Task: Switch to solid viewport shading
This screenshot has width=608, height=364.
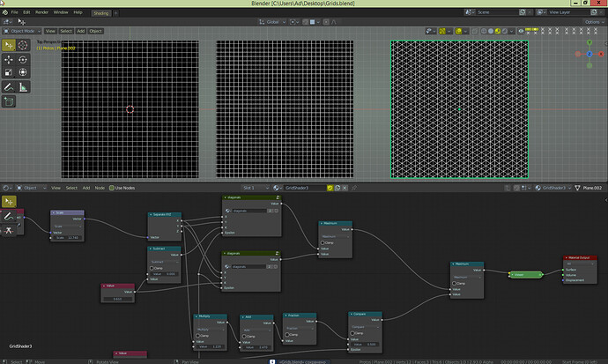Action: point(491,31)
